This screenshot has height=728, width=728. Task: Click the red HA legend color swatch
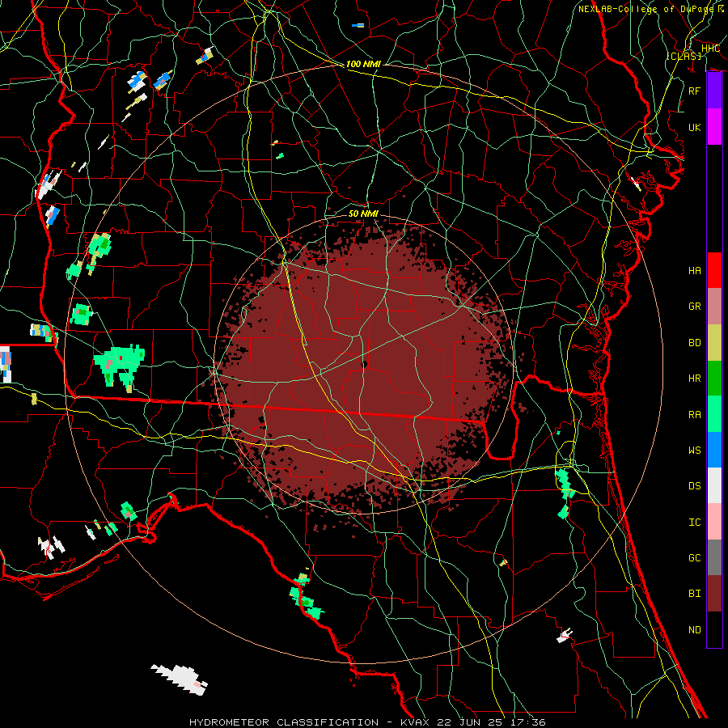point(714,270)
